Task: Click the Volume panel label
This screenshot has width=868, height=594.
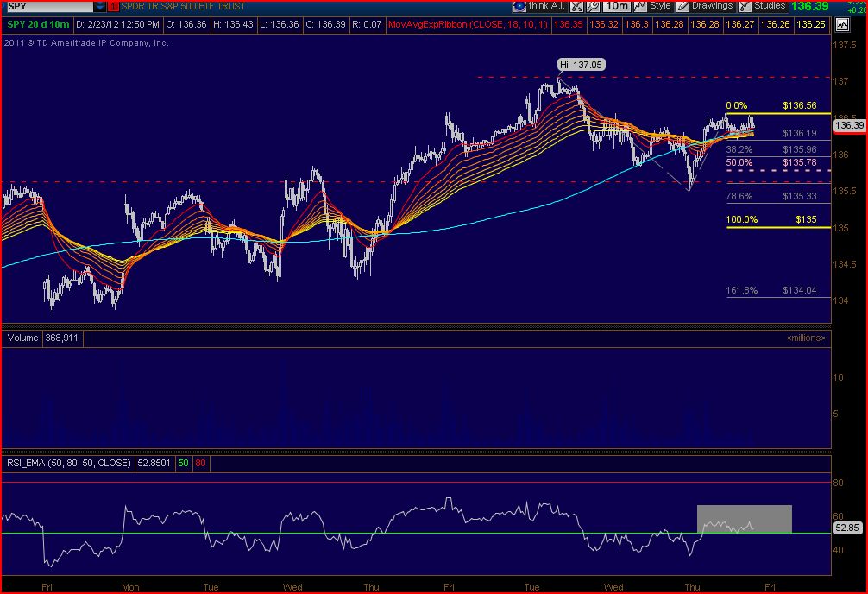Action: click(22, 338)
